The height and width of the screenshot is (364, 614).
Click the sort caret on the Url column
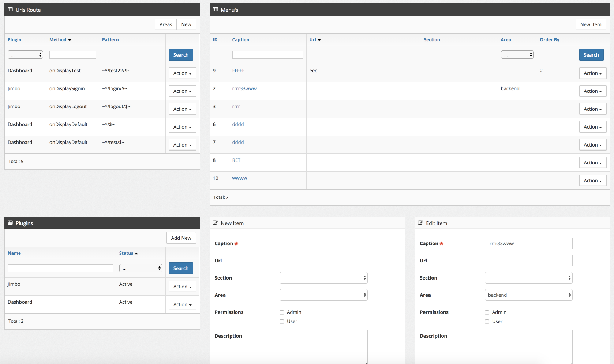(x=320, y=40)
